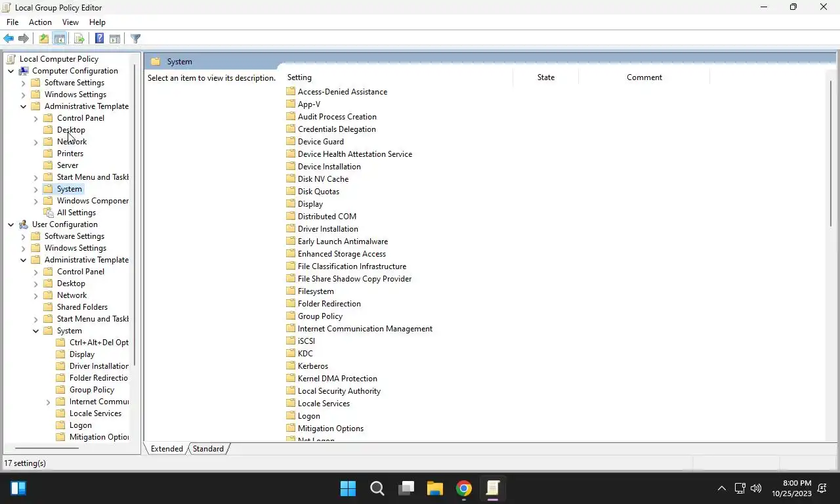Screen dimensions: 840x504
Task: Select Local Security Authority
Action: pos(339,391)
